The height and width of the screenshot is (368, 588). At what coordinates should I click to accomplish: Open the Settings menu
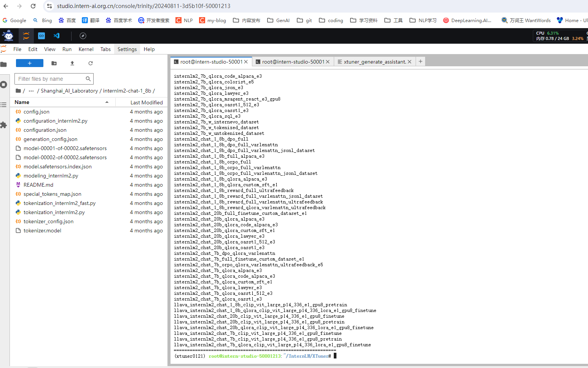tap(127, 49)
